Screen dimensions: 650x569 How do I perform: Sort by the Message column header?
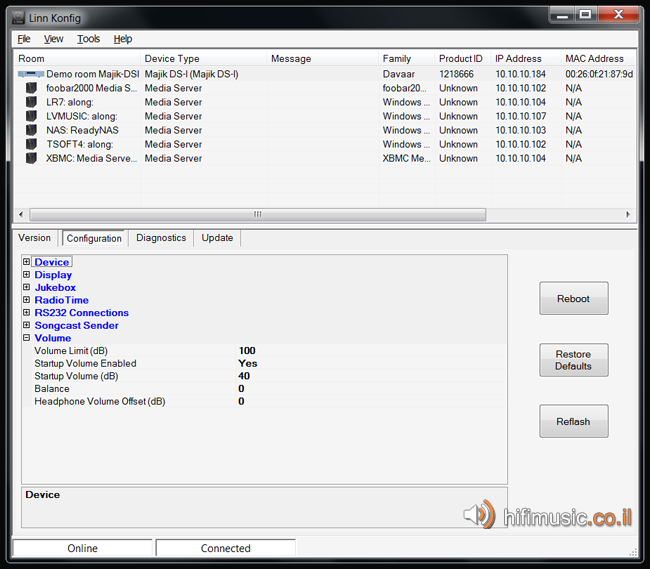(x=323, y=58)
